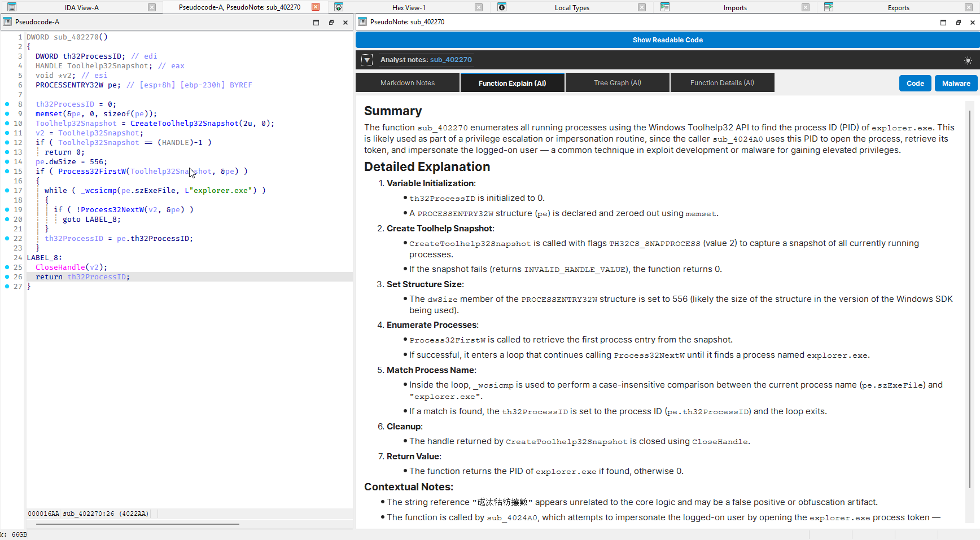Image resolution: width=980 pixels, height=540 pixels.
Task: Select the Markdown Notes tab
Action: pos(408,83)
